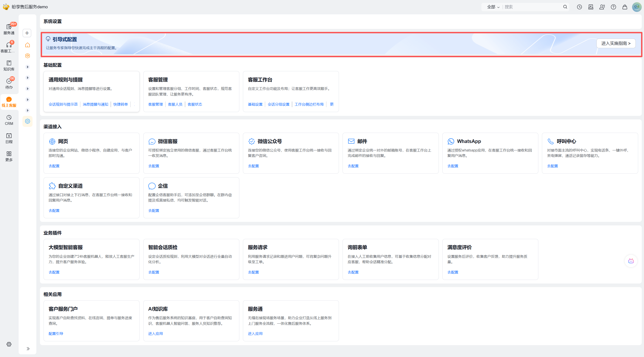644x357 pixels.
Task: Open the floating robot assistant icon
Action: [631, 261]
